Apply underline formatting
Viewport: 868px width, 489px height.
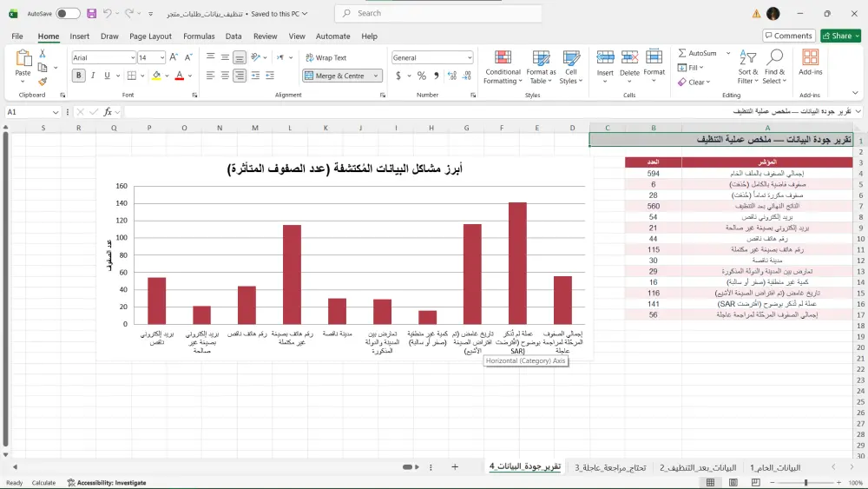[107, 76]
